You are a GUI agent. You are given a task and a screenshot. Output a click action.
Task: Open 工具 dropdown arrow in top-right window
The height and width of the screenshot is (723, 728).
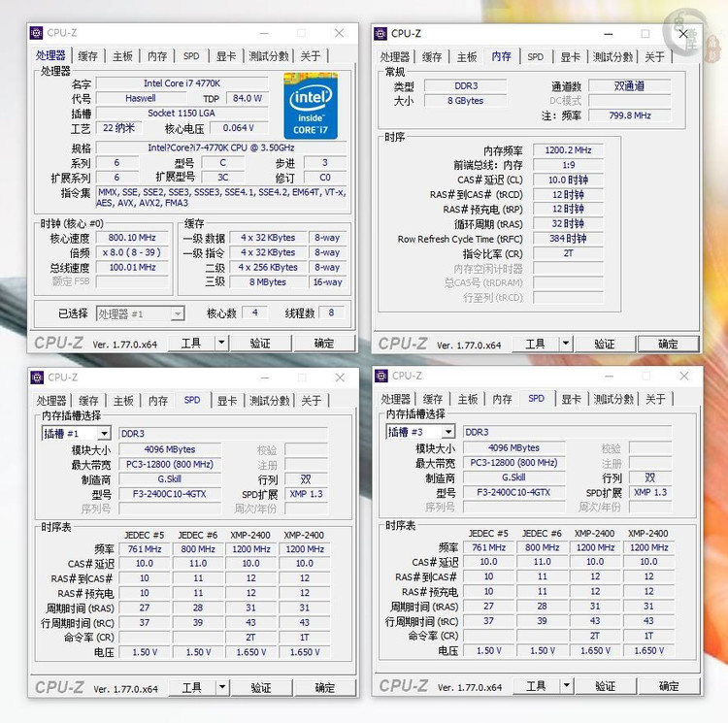[x=566, y=344]
